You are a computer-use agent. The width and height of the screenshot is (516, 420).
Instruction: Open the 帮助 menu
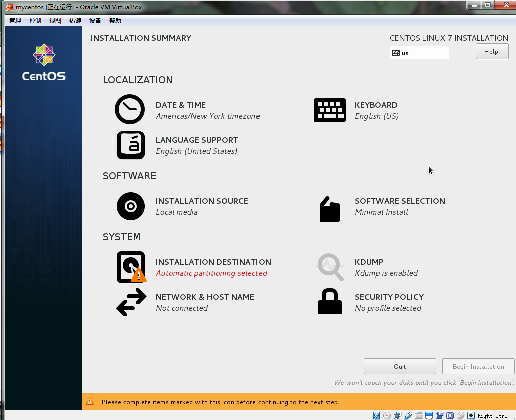tap(115, 21)
